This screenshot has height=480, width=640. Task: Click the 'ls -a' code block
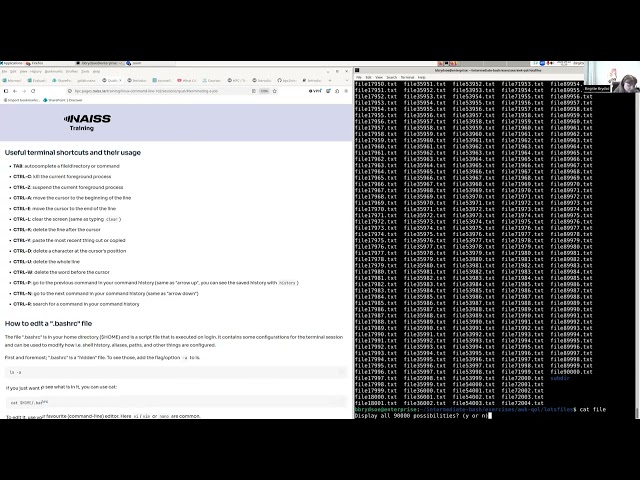coord(176,372)
